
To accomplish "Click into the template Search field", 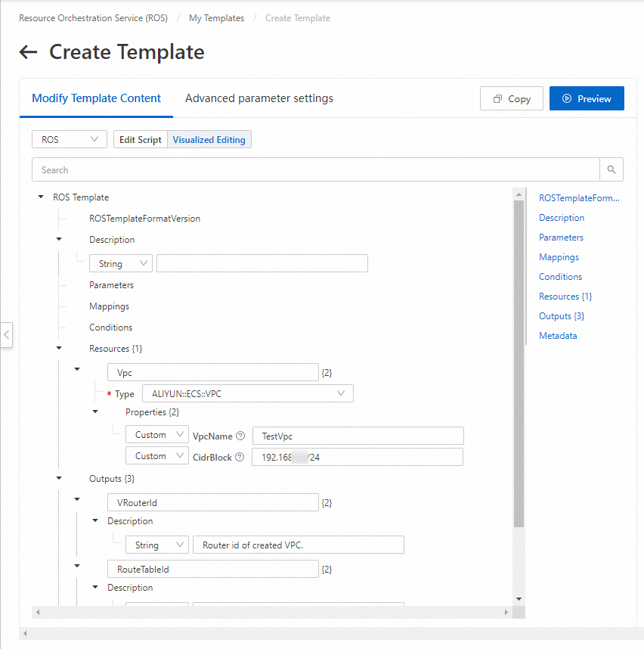I will [x=316, y=170].
